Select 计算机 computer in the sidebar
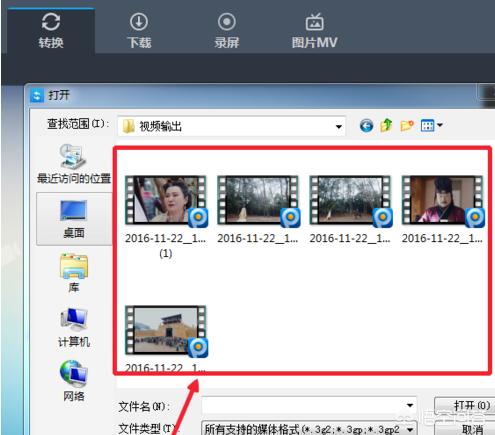This screenshot has width=495, height=435. [74, 327]
